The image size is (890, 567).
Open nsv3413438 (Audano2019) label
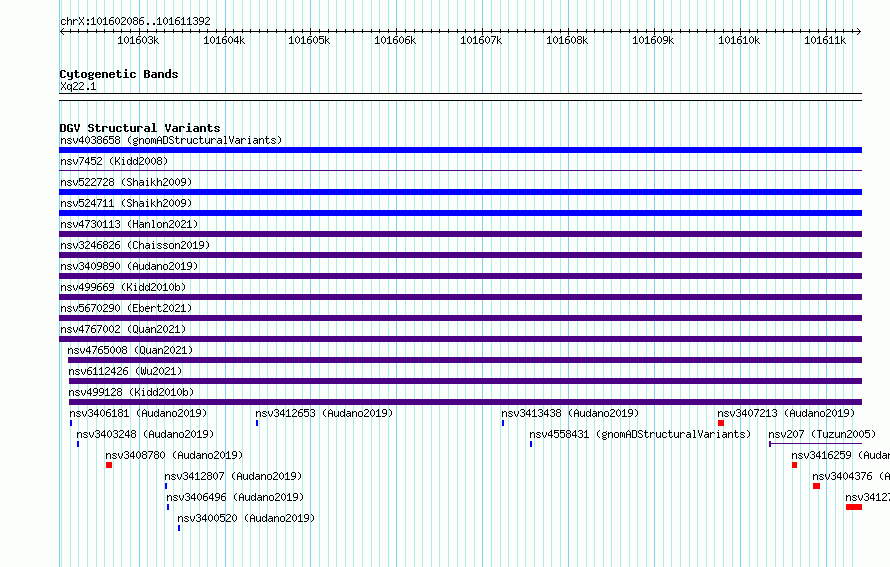570,413
